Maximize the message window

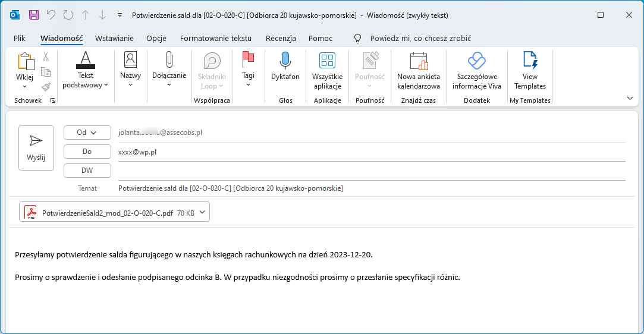click(x=601, y=15)
